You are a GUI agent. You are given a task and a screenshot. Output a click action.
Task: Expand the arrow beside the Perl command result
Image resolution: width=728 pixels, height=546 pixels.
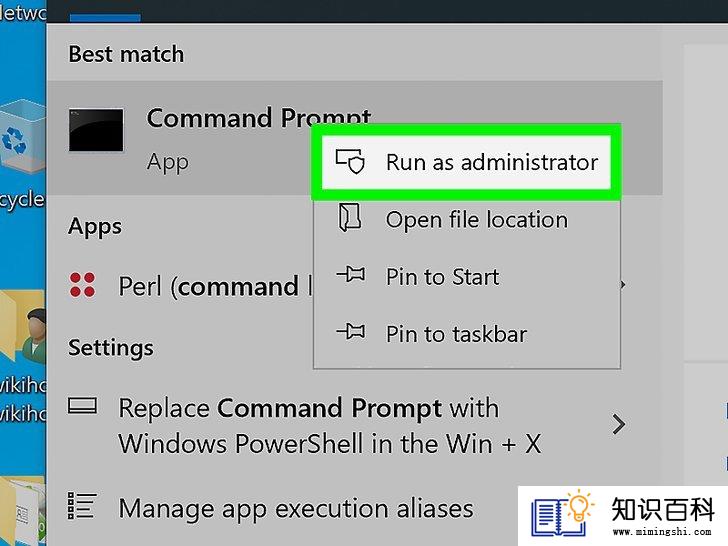[623, 285]
